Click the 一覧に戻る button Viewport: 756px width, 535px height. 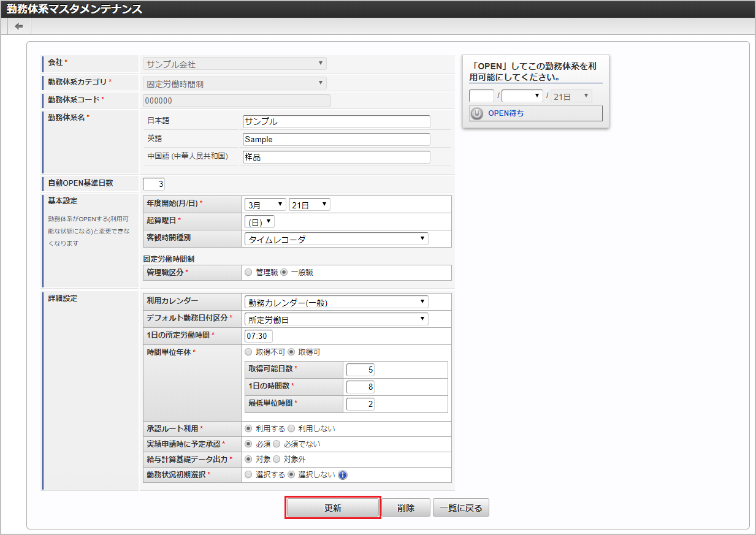click(x=461, y=508)
